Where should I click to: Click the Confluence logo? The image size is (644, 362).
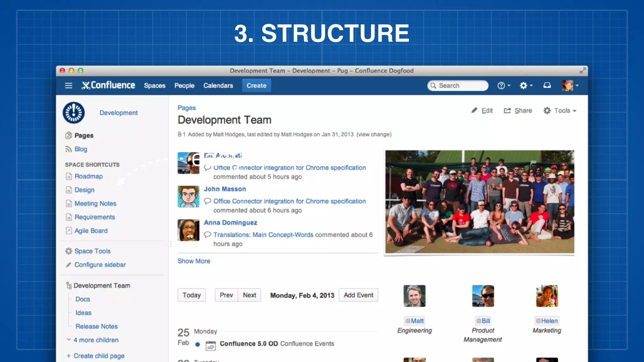pos(108,85)
